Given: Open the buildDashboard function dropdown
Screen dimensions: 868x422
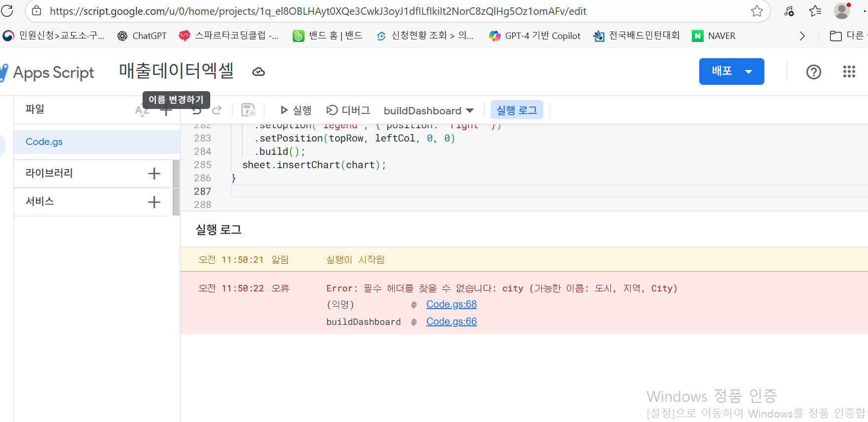Looking at the screenshot, I should [x=428, y=110].
